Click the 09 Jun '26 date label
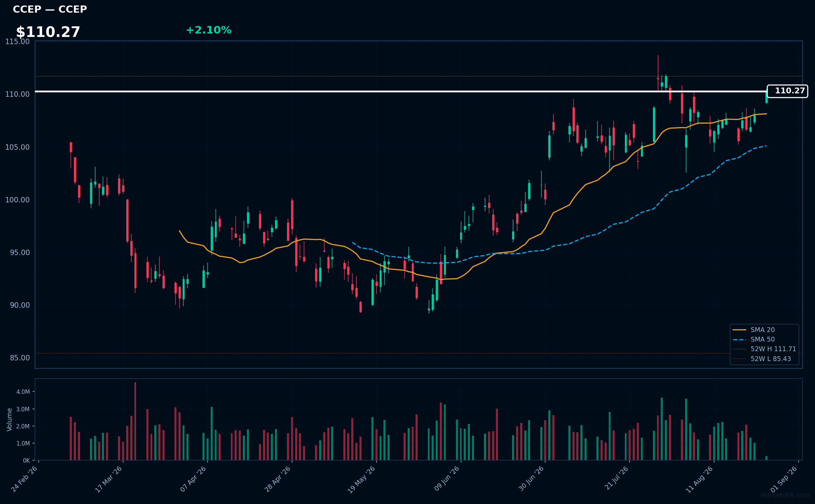Image resolution: width=815 pixels, height=504 pixels. coord(447,479)
